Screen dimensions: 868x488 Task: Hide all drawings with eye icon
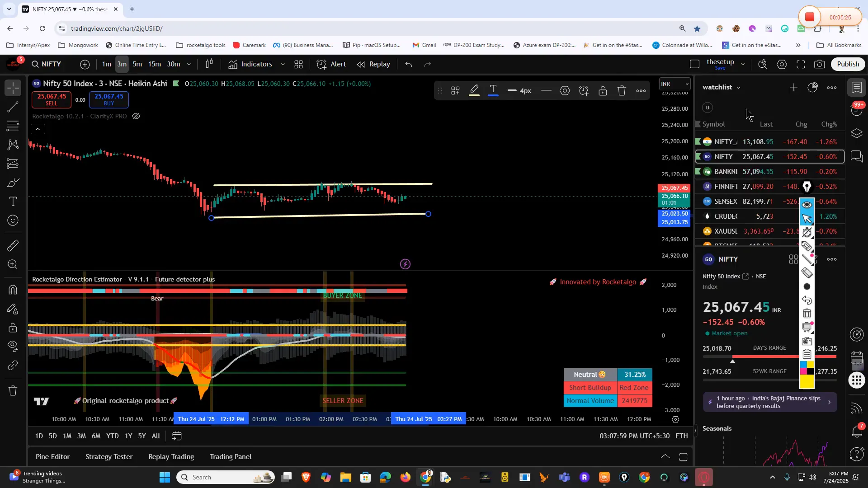[13, 346]
